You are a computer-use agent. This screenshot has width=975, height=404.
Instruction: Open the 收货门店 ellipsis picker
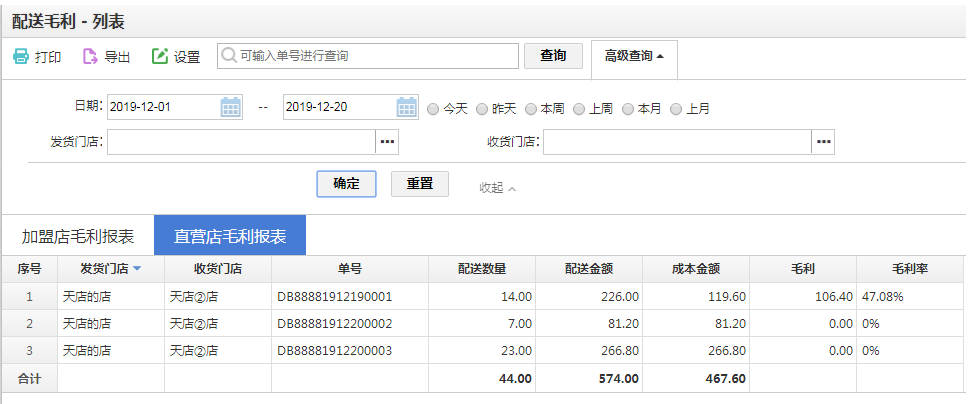pyautogui.click(x=823, y=142)
